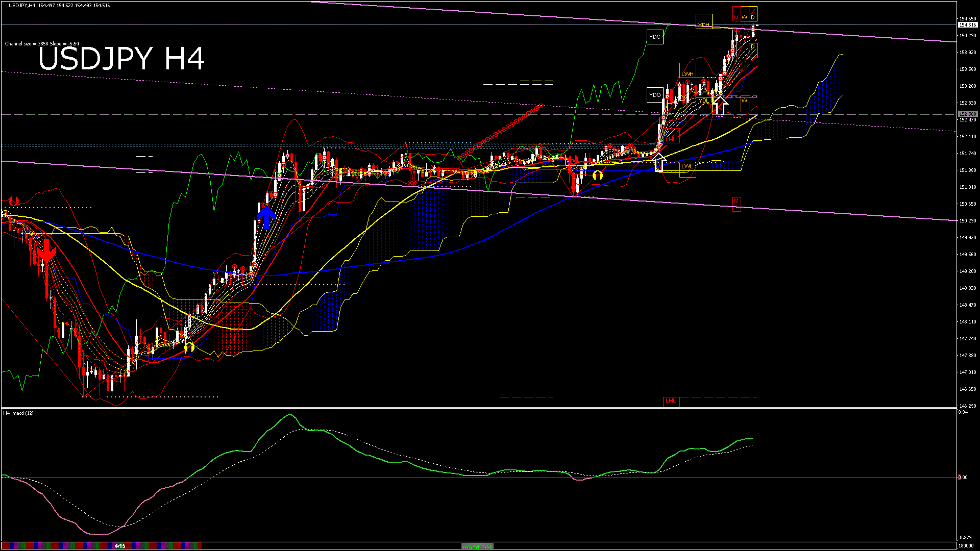Viewport: 980px width, 551px height.
Task: Click yellow D box below latest candles
Action: click(753, 50)
